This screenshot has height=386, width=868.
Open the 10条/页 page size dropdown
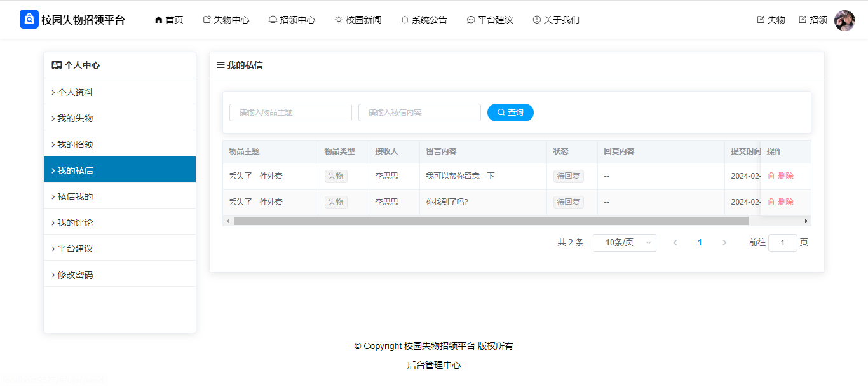[x=624, y=243]
